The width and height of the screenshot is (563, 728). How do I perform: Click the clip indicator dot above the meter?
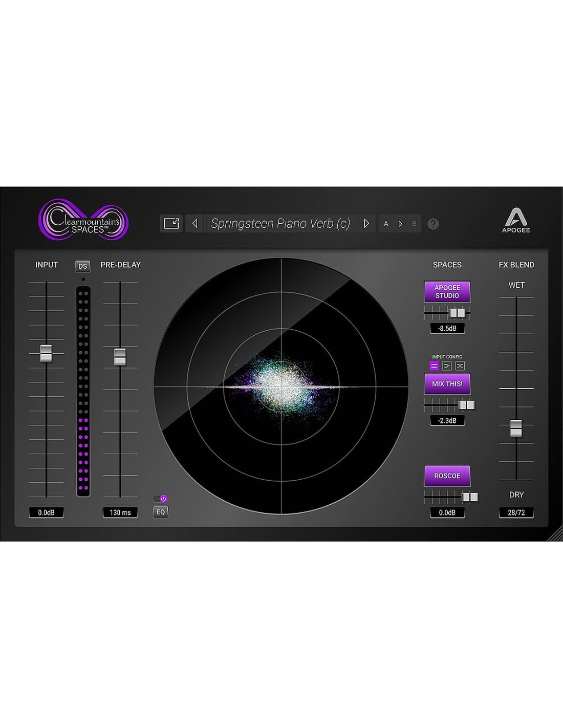(x=83, y=279)
